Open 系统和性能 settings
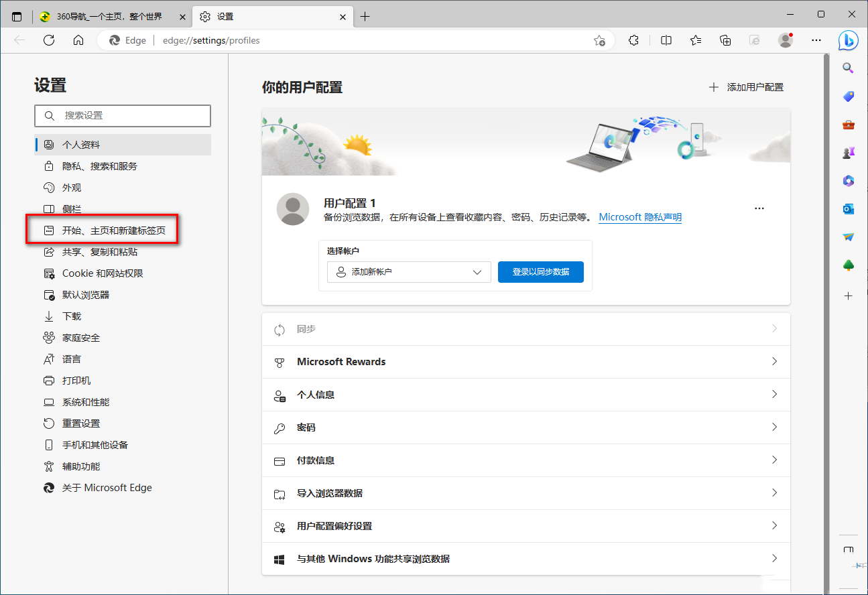Viewport: 868px width, 595px height. pyautogui.click(x=123, y=402)
